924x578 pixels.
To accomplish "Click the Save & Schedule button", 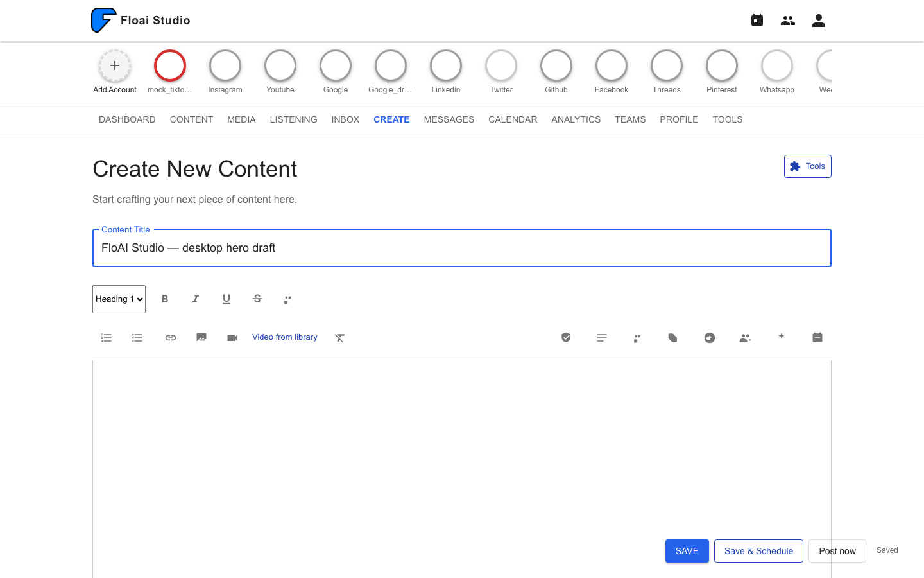I will [x=758, y=551].
